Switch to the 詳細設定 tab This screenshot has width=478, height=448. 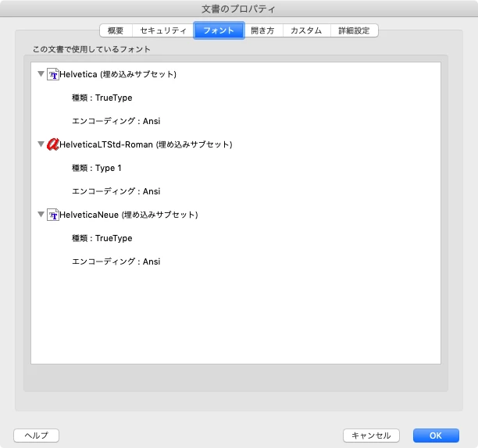coord(355,30)
